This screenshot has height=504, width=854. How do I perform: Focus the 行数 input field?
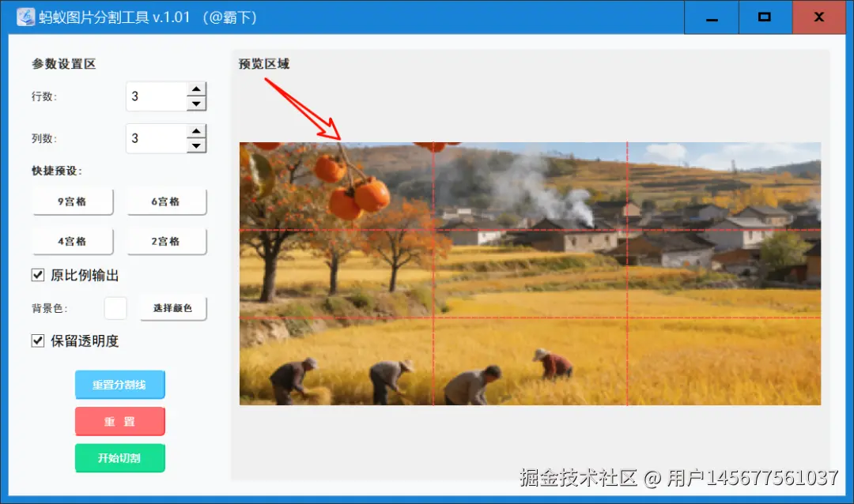[x=157, y=96]
